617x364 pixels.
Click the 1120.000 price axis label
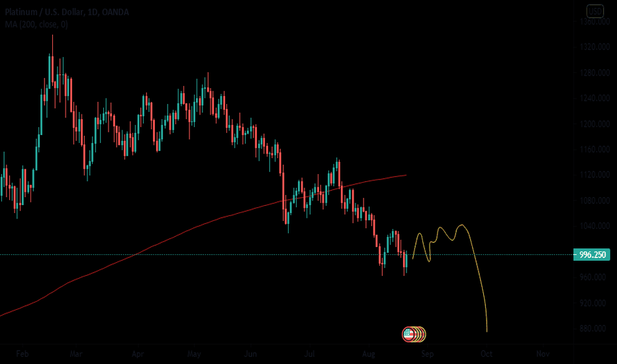click(x=594, y=175)
